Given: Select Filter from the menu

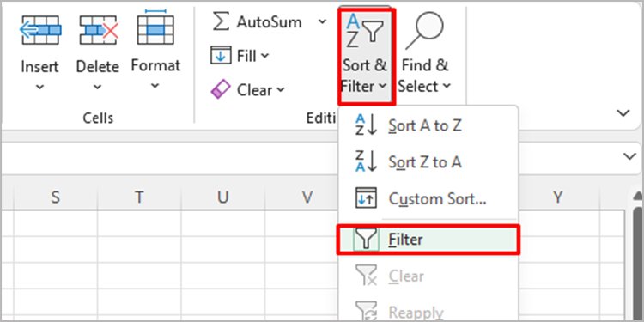Looking at the screenshot, I should click(428, 240).
